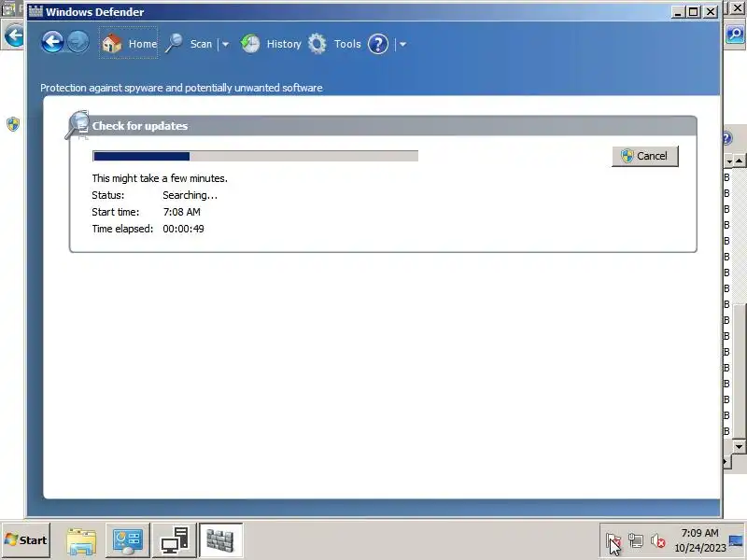
Task: Click the shield icon in background window
Action: tap(13, 124)
